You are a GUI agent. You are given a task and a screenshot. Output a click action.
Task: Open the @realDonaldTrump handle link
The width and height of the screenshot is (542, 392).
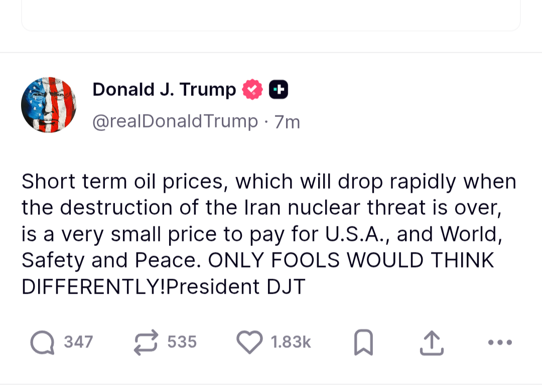click(x=175, y=121)
